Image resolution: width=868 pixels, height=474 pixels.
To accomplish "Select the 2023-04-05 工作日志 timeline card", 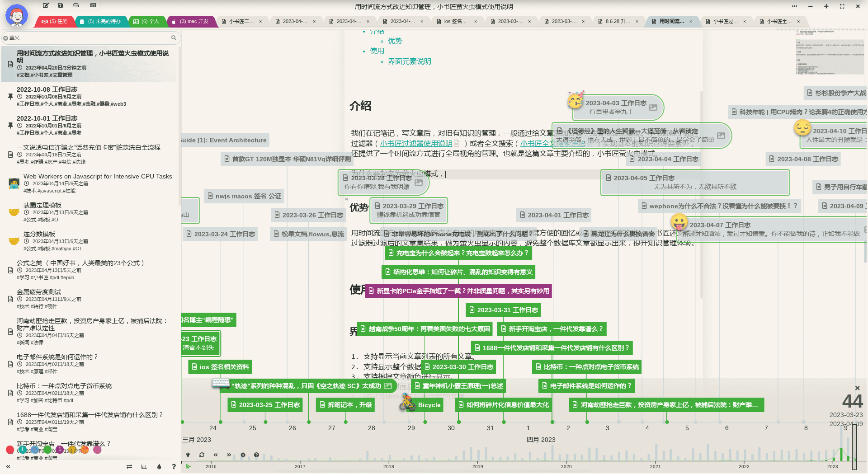I will [695, 182].
